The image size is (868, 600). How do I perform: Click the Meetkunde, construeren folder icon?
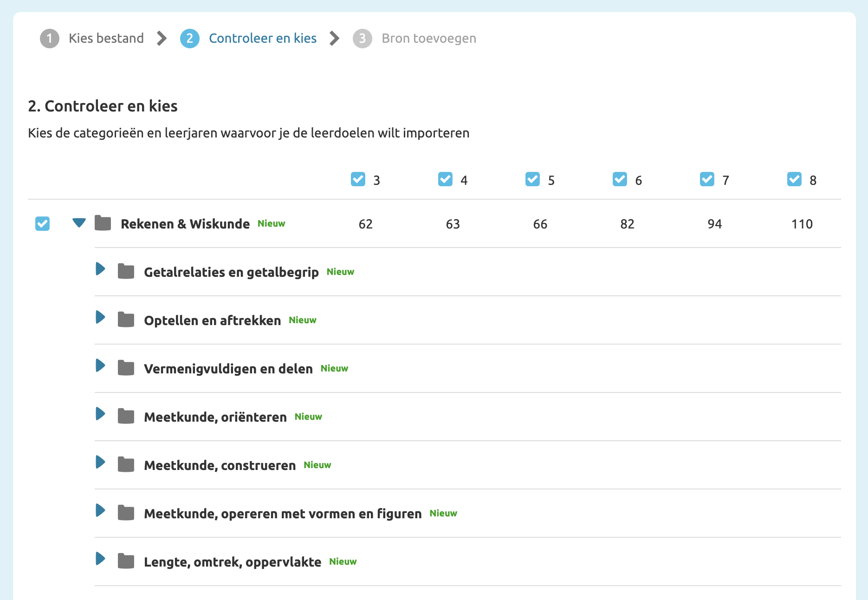pyautogui.click(x=125, y=465)
